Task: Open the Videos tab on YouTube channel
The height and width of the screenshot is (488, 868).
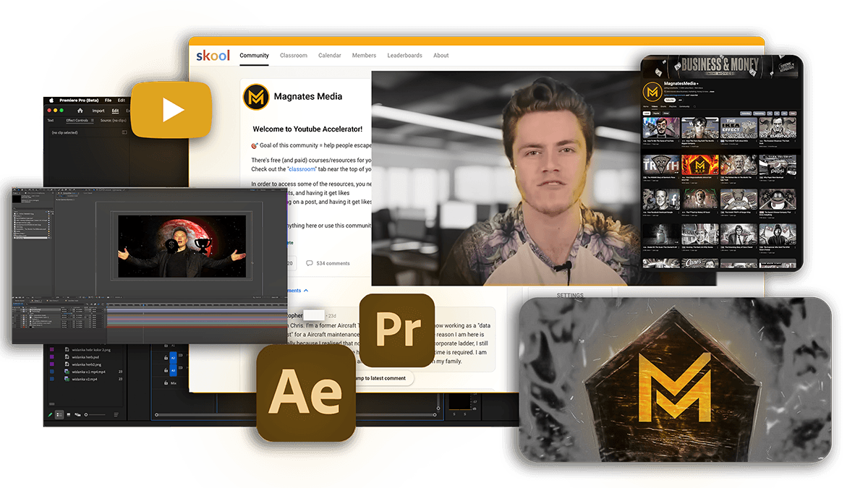Action: [655, 106]
